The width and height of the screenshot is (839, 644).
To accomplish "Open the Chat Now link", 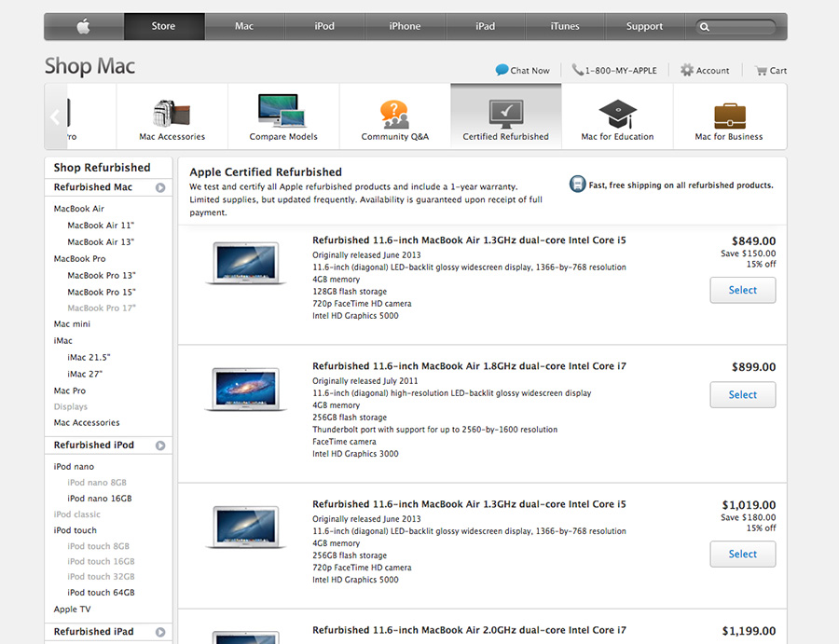I will pos(530,71).
